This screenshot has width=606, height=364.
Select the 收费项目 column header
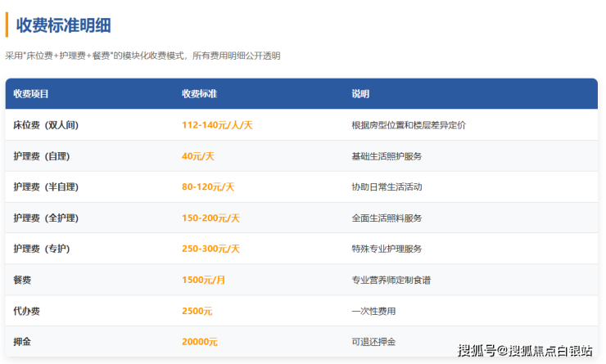(30, 94)
